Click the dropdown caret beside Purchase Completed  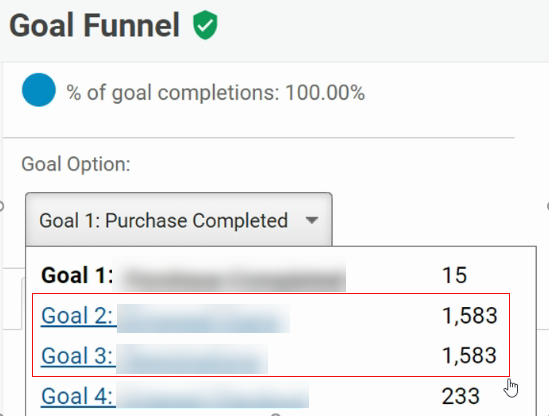click(x=312, y=220)
